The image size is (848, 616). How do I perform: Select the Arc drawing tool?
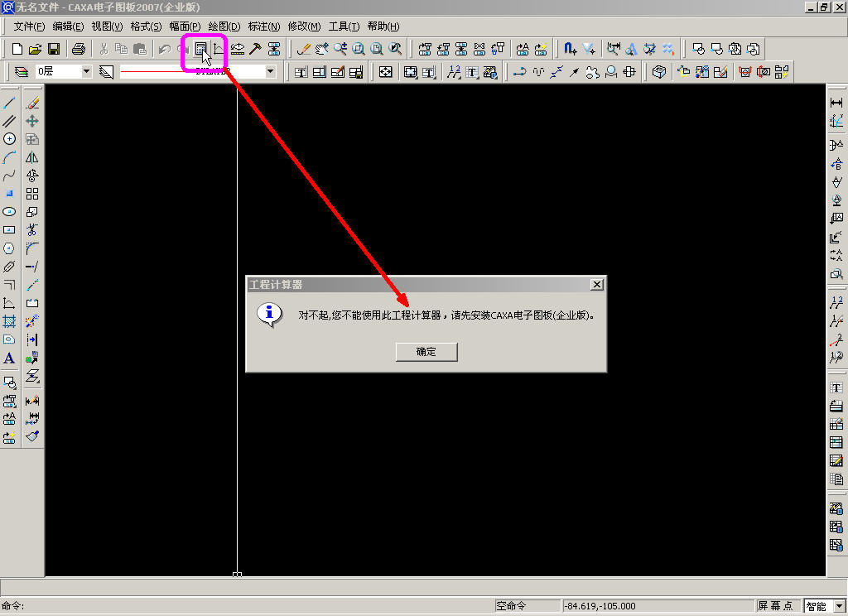pyautogui.click(x=9, y=157)
